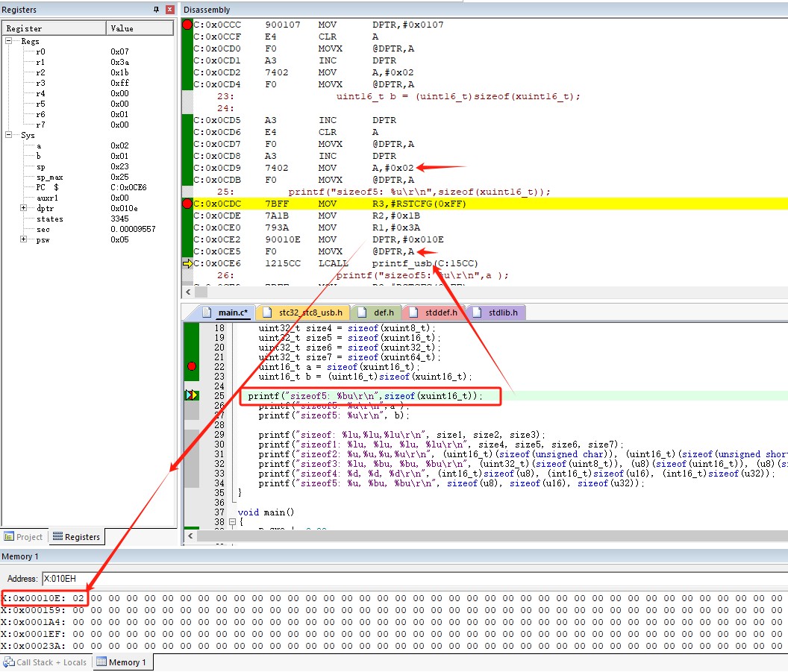Remove the breakpoint at source line 22

(x=192, y=366)
